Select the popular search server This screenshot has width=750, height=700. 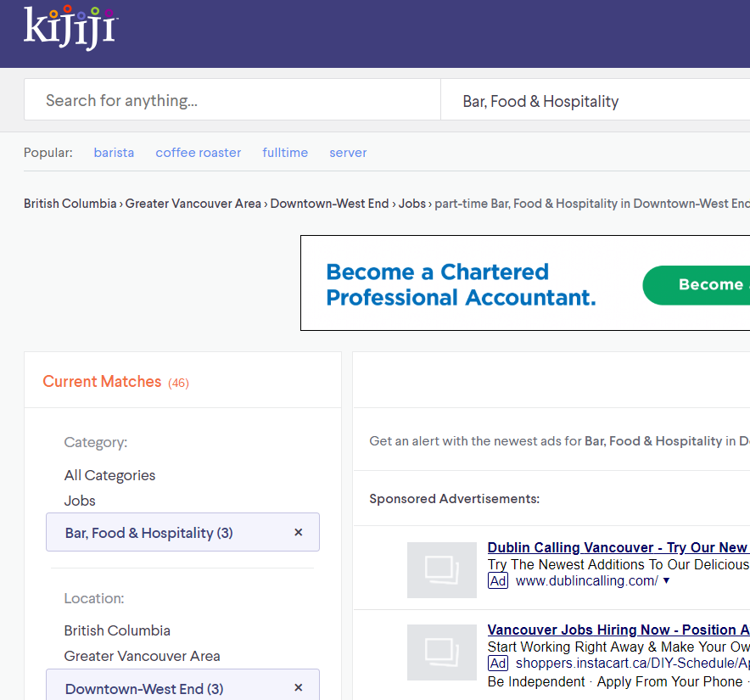click(348, 153)
